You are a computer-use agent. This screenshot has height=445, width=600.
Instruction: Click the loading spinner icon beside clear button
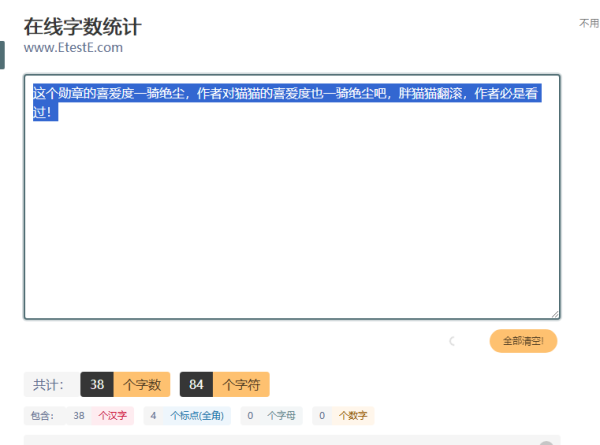(452, 341)
